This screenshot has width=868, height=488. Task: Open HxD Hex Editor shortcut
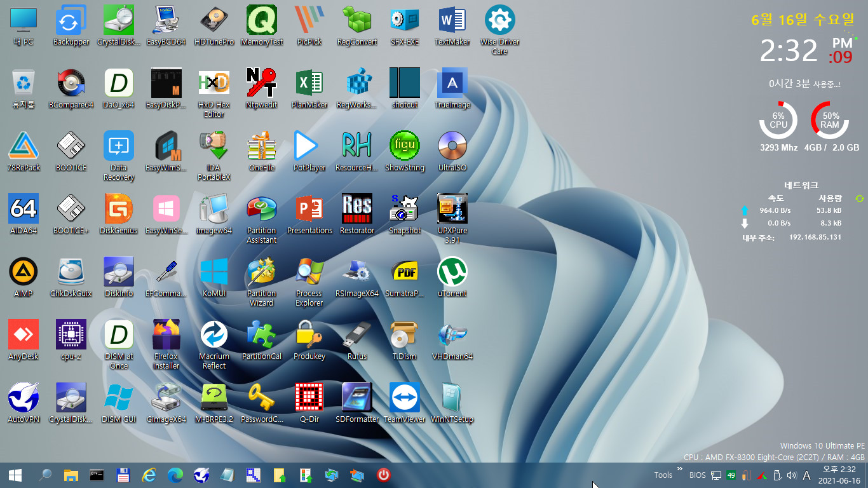point(214,93)
